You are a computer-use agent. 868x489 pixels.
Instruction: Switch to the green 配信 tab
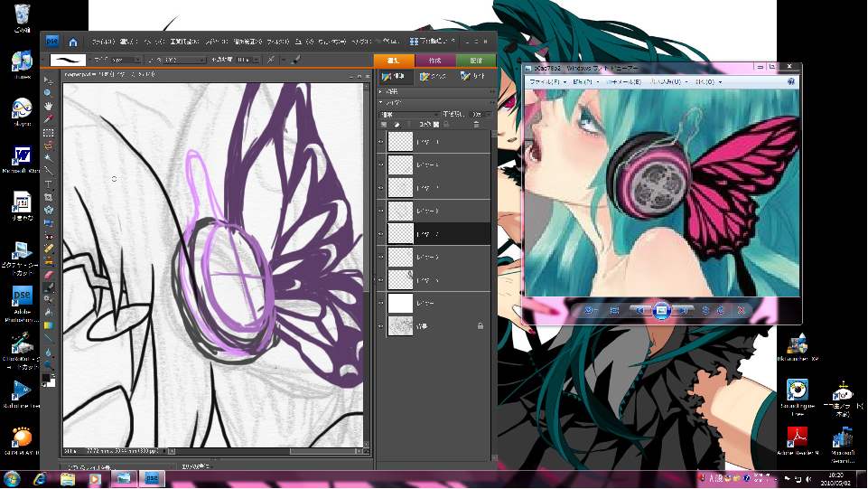click(476, 61)
